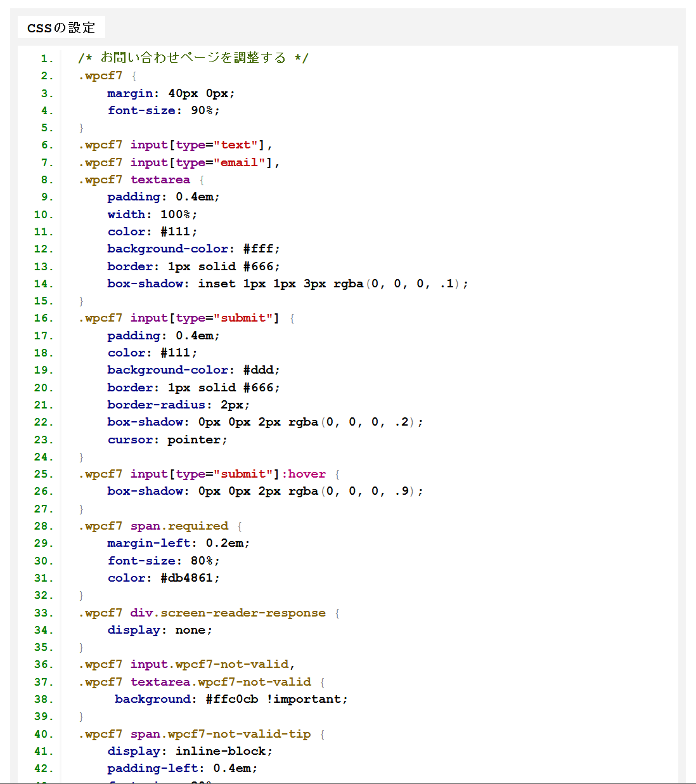Click 'color: #111;' on line 11
The height and width of the screenshot is (784, 696).
click(152, 232)
